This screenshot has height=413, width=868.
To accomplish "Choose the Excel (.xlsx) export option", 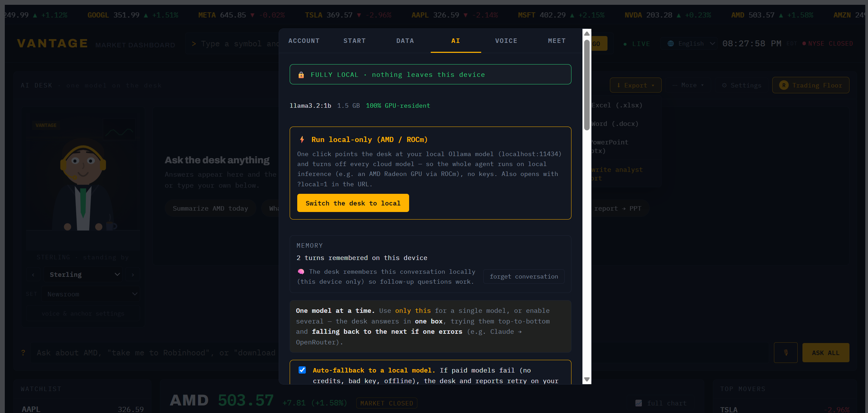I will (x=616, y=105).
